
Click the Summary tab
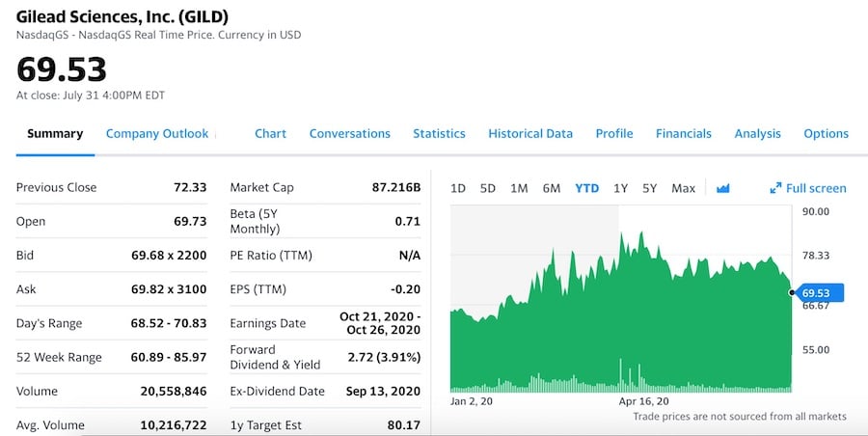pos(55,133)
